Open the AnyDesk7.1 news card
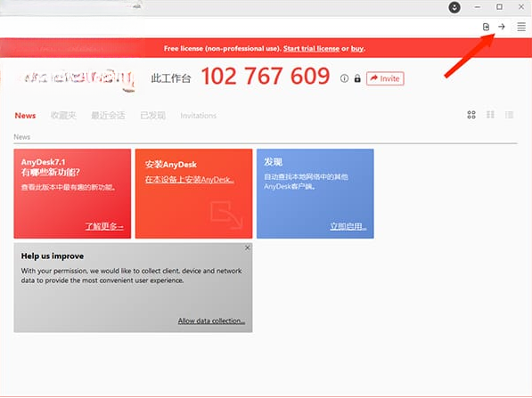The height and width of the screenshot is (398, 532). click(x=72, y=193)
